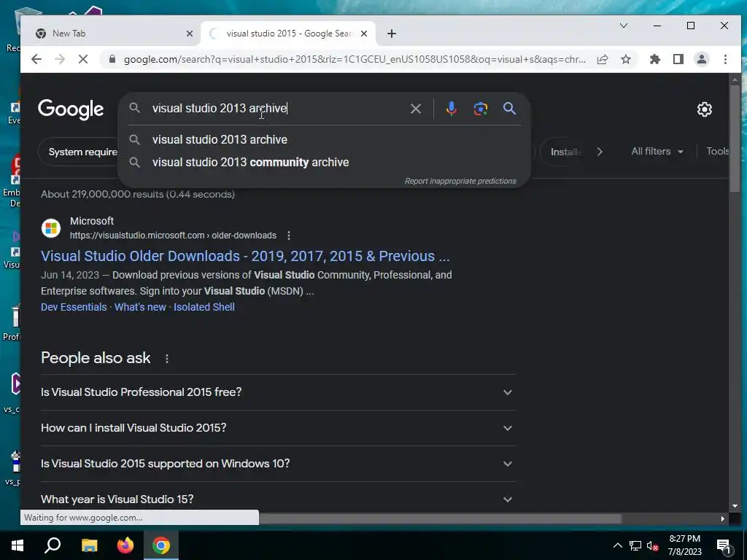Image resolution: width=747 pixels, height=560 pixels.
Task: Open the Windows Start menu
Action: coord(18,545)
